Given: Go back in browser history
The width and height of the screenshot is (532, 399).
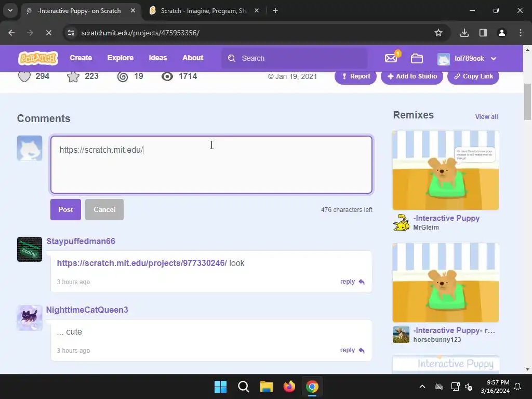Looking at the screenshot, I should pos(11,33).
